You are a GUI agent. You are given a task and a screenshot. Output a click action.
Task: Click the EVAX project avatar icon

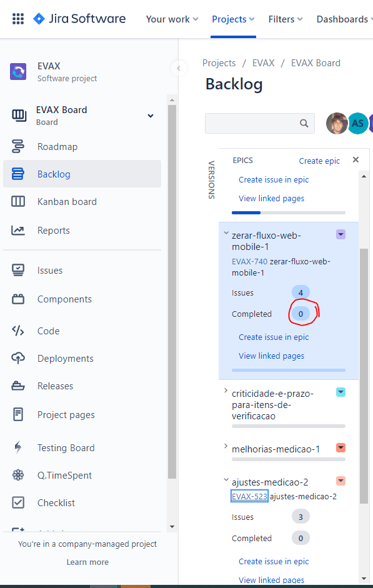18,72
